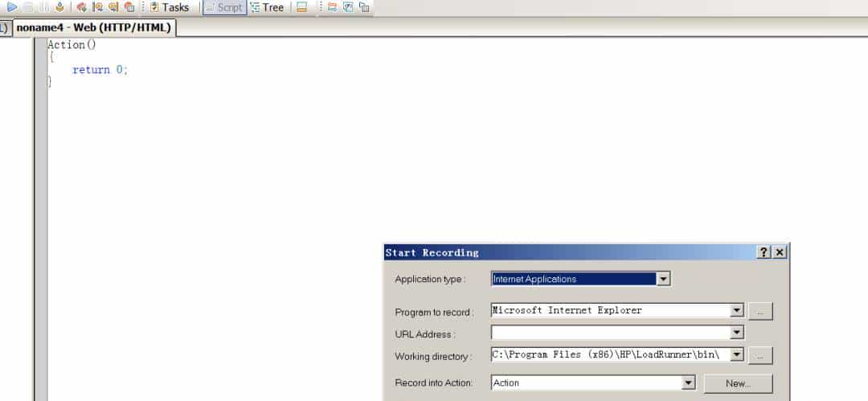
Task: Select the noname4 - Web (HTTP/HTML) tab
Action: [93, 27]
